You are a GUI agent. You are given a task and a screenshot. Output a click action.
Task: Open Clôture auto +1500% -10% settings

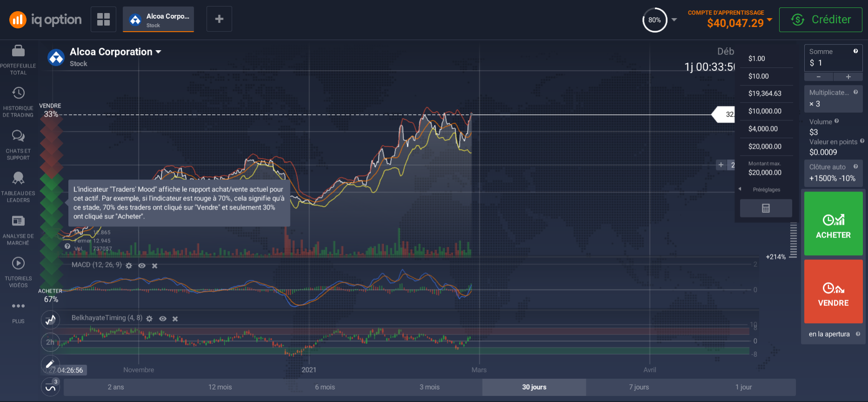point(833,173)
